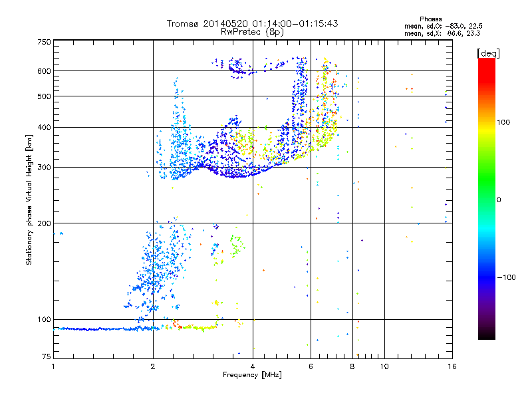
Task: Click the y-axis tick label '300'
Action: pos(44,168)
